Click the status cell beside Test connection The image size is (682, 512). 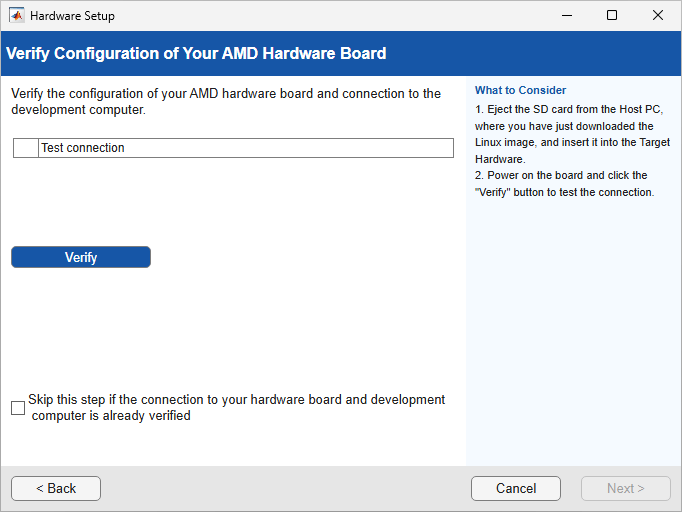(26, 148)
